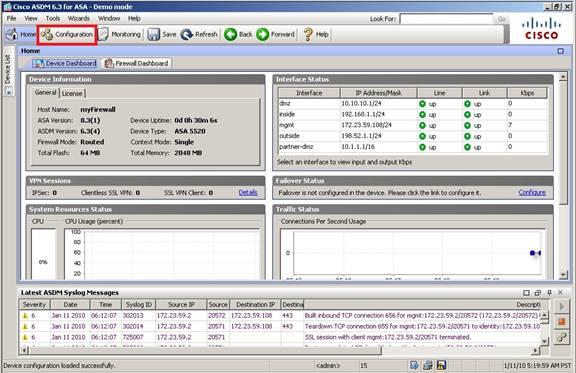Viewport: 576px width, 373px height.
Task: Click syslog horizontal scrollbar right arrow
Action: tap(535, 351)
